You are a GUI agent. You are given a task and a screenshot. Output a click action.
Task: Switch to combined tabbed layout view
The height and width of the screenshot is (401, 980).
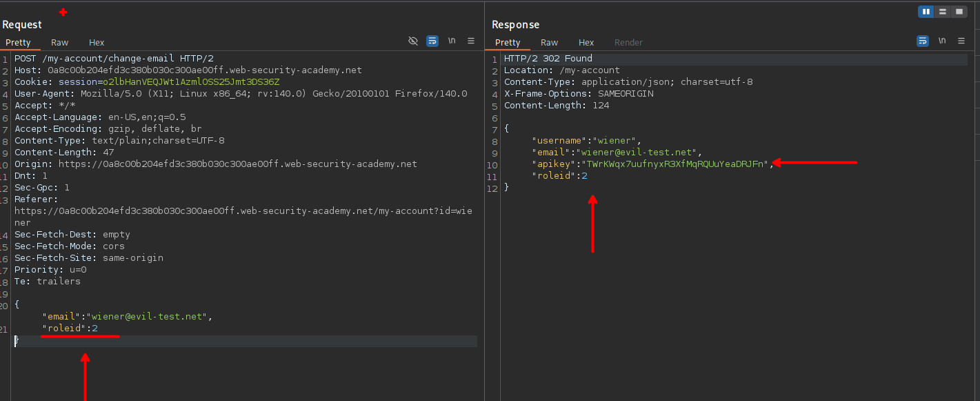(x=959, y=12)
